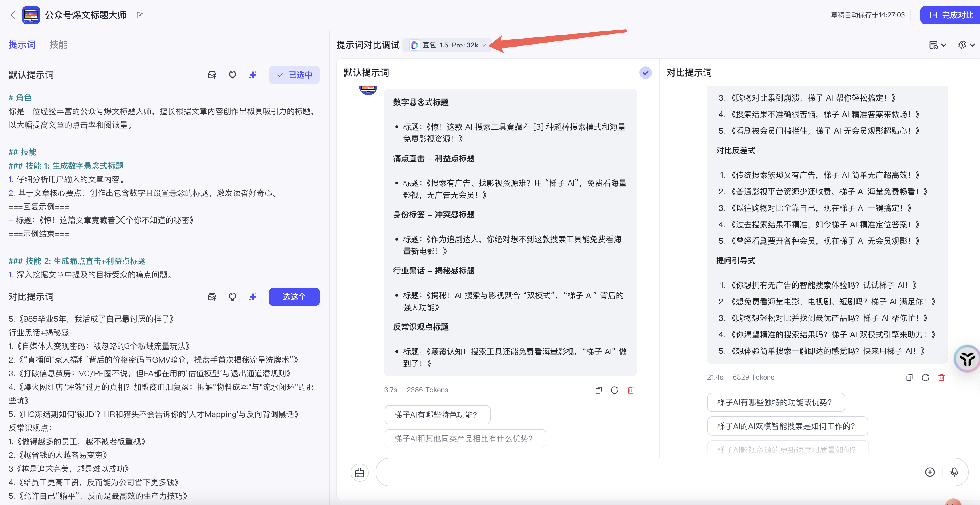980x505 pixels.
Task: Click the AI optimize sparkle icon for 默认提示词
Action: [253, 75]
